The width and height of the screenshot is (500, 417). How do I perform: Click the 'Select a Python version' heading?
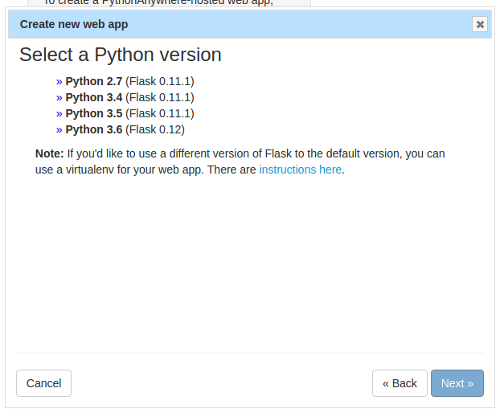[120, 54]
